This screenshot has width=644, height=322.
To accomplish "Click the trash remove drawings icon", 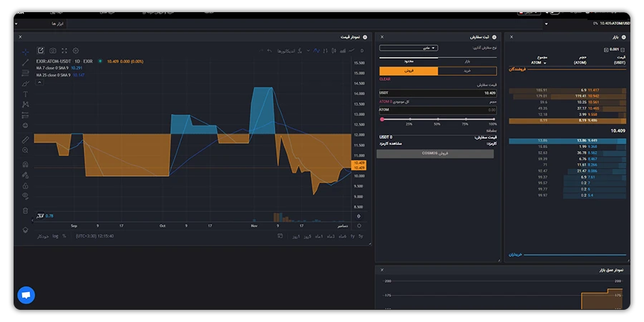I will (26, 210).
